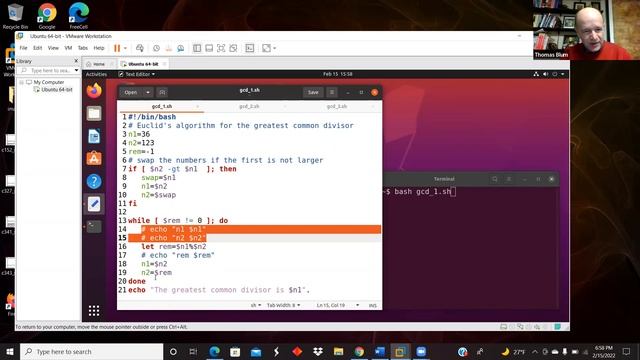
Task: Select the first gcd_1.sh document tab
Action: 162,106
